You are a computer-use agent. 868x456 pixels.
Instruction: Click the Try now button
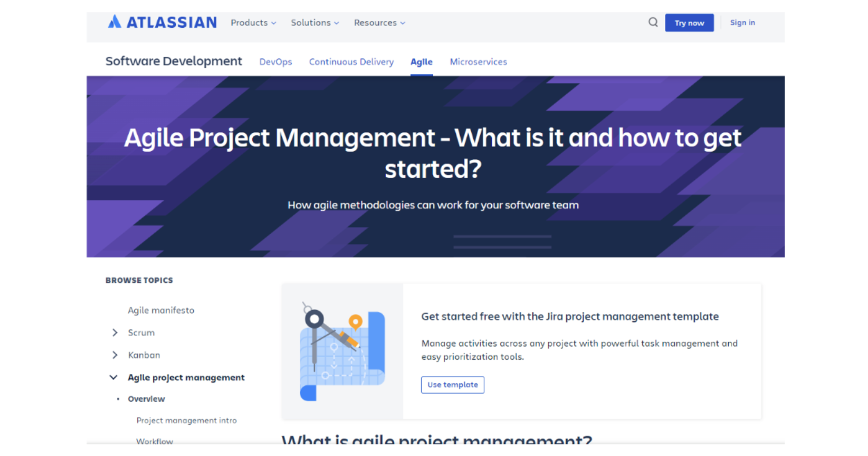tap(689, 23)
